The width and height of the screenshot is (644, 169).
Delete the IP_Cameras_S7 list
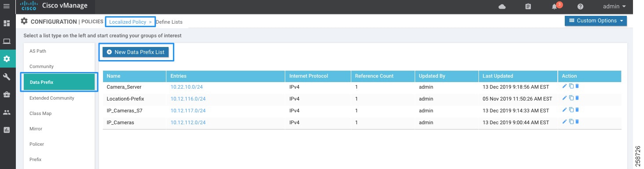(x=577, y=110)
